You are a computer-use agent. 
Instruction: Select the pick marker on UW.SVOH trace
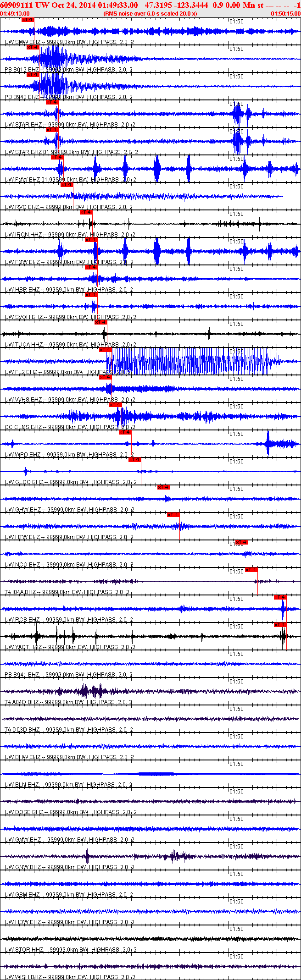(91, 295)
